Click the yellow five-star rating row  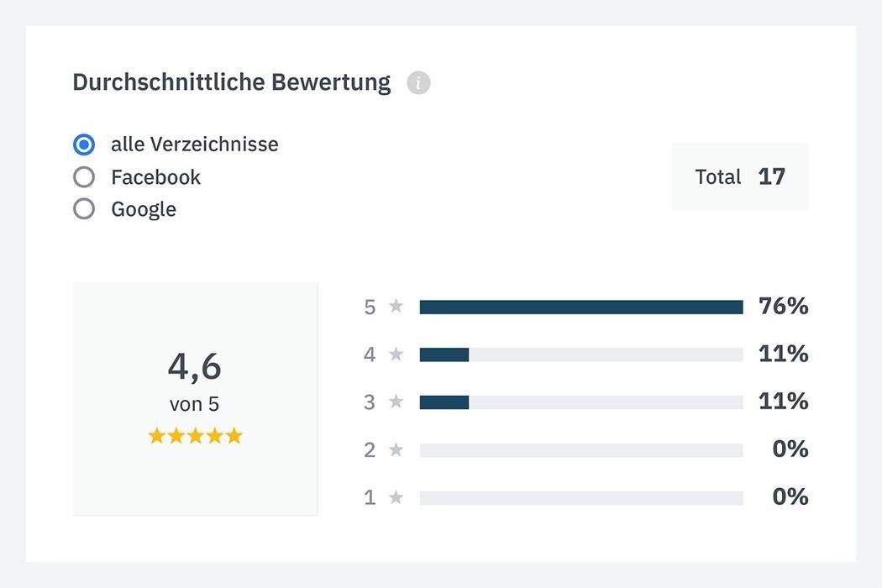click(x=195, y=436)
